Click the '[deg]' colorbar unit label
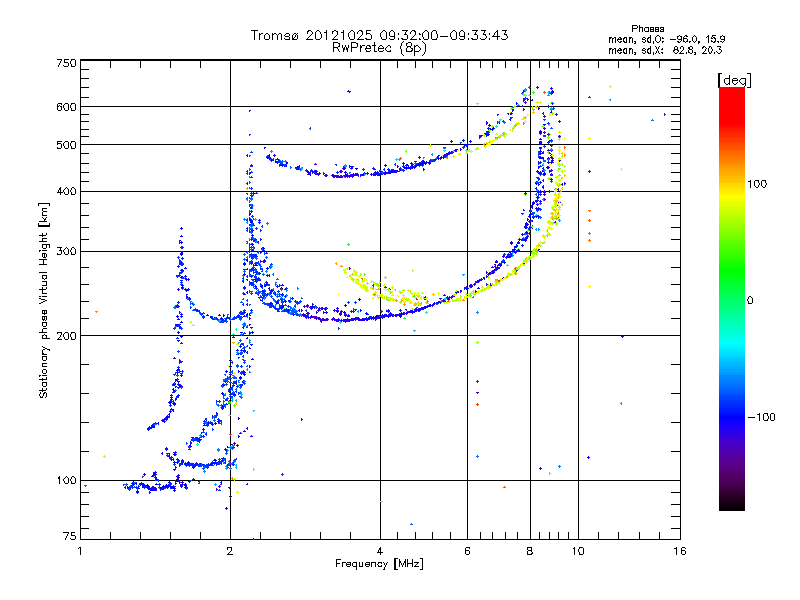This screenshot has width=800, height=600. click(734, 80)
